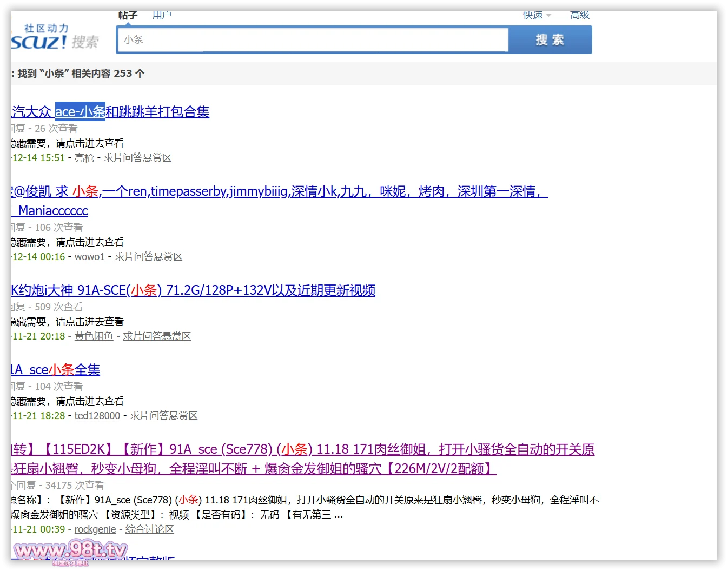
Task: Focus the search box containing 小条
Action: tap(313, 40)
